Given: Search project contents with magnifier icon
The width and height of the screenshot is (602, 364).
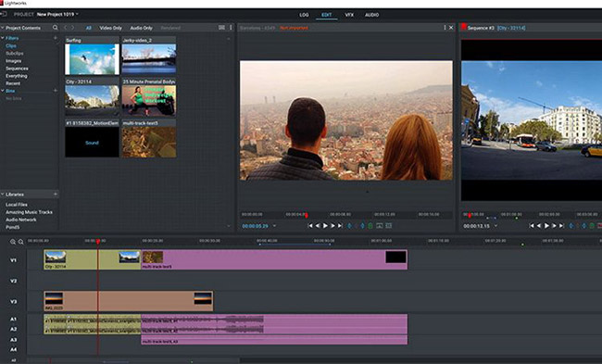Looking at the screenshot, I should (x=56, y=28).
